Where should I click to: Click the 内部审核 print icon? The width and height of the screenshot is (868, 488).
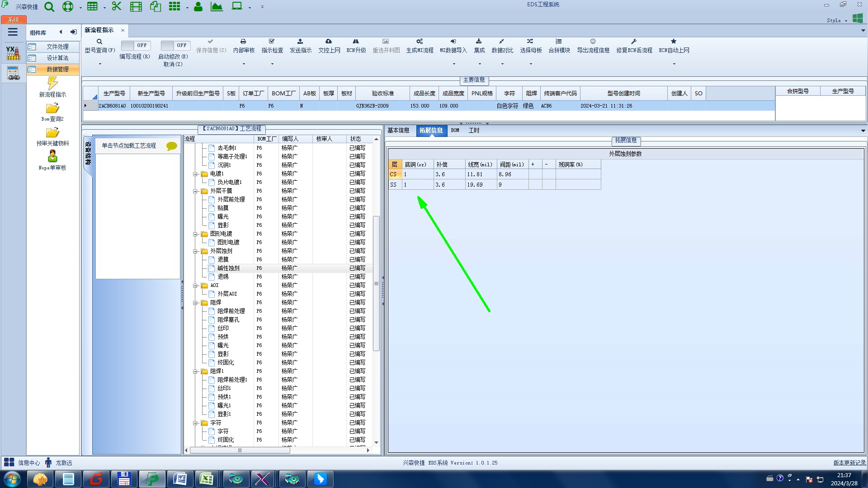243,42
